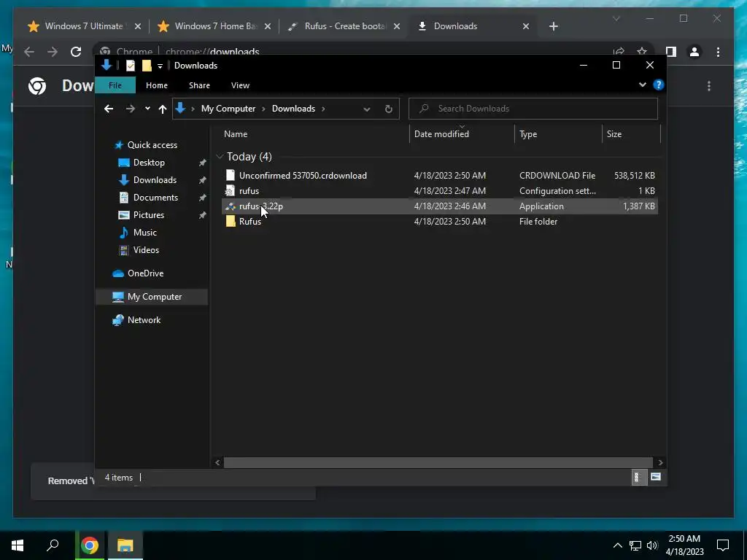Collapse the Today (4) group
Viewport: 747px width, 560px height.
pyautogui.click(x=220, y=156)
